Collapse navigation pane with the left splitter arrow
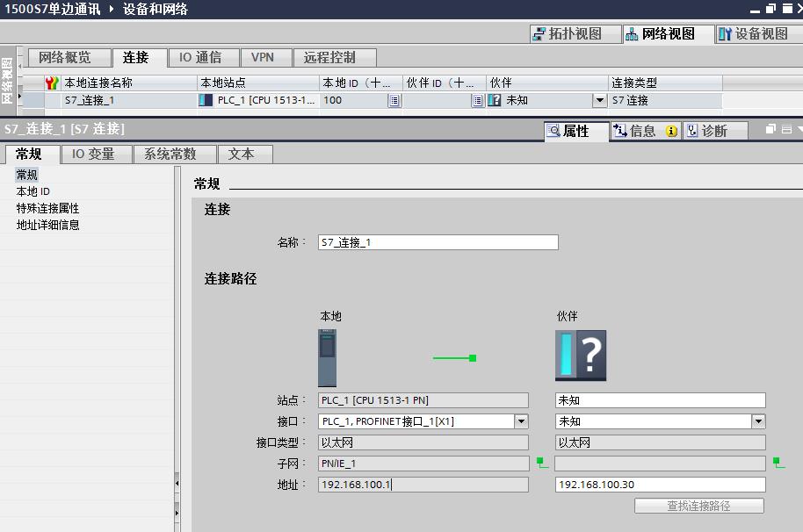The height and width of the screenshot is (532, 803). (177, 483)
